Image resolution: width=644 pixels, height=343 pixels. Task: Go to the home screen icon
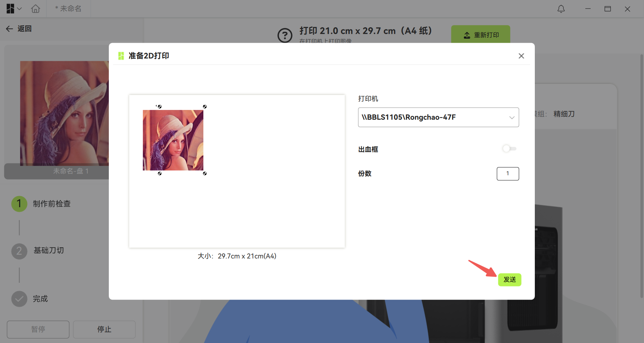click(35, 9)
